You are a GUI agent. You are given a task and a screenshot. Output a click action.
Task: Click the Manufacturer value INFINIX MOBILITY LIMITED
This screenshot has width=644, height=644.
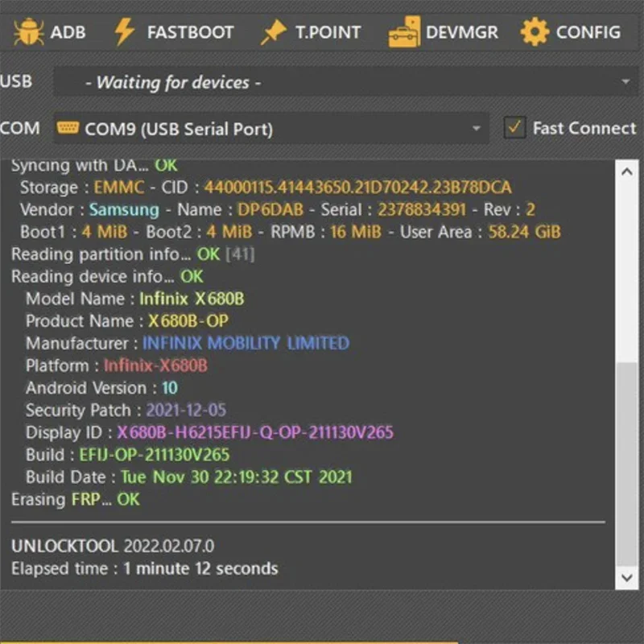[246, 343]
